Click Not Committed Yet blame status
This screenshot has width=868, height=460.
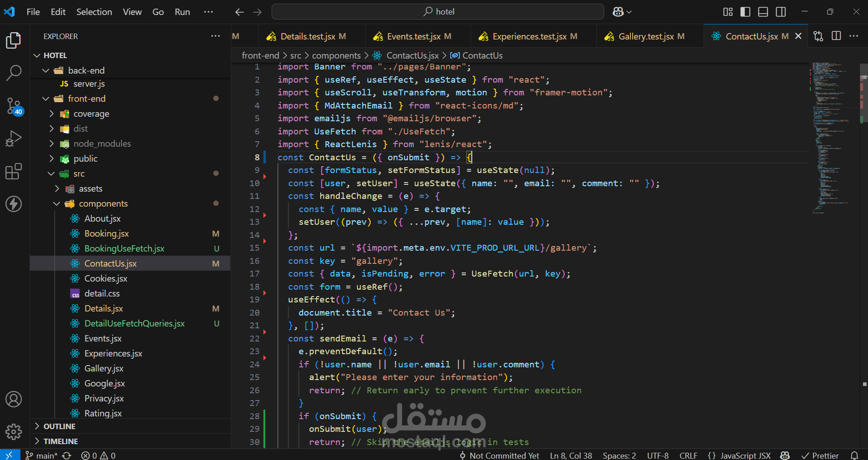499,455
